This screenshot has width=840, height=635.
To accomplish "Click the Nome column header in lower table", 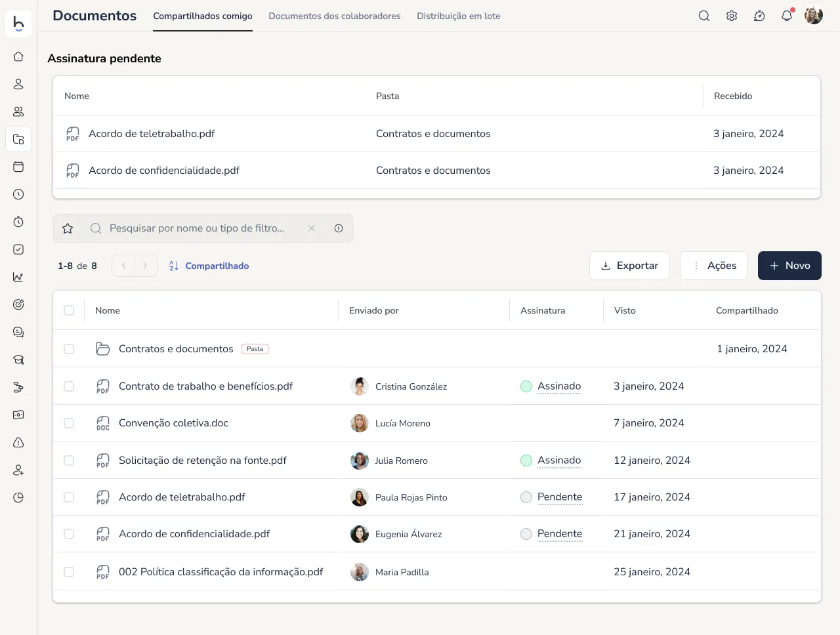I will click(108, 310).
